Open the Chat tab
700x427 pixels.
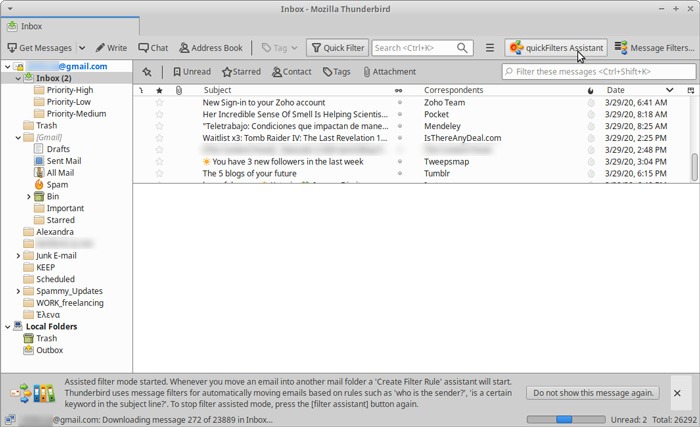(153, 48)
